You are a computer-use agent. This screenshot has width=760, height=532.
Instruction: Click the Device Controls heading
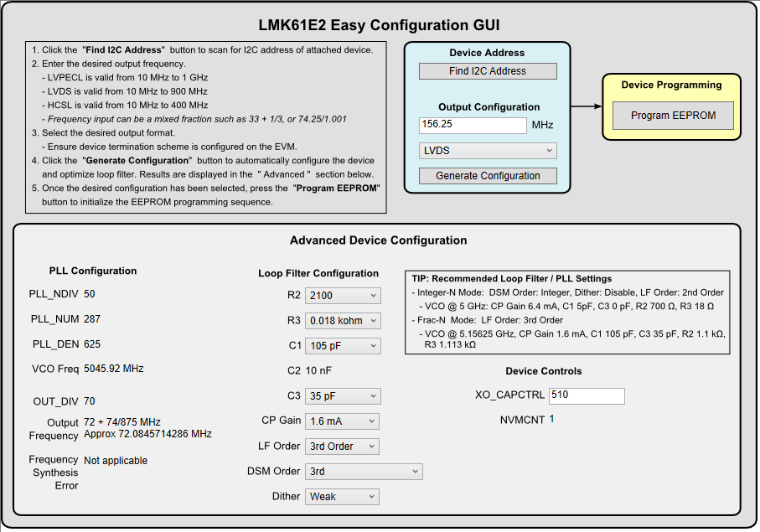543,371
